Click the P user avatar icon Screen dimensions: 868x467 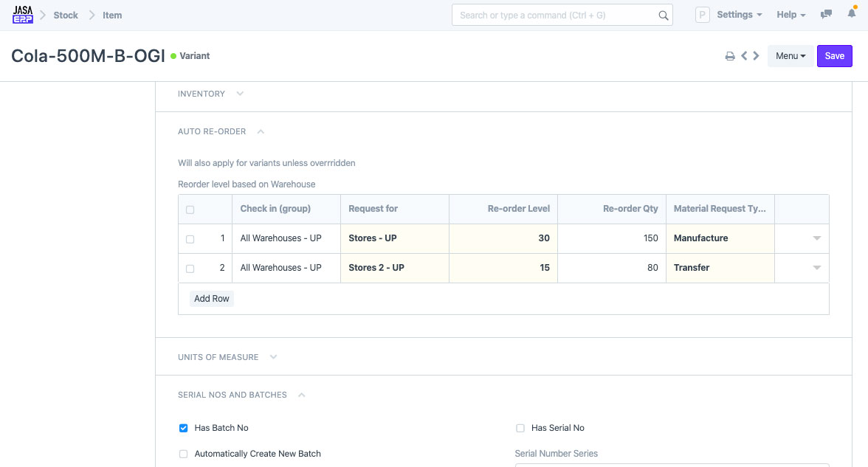click(702, 15)
